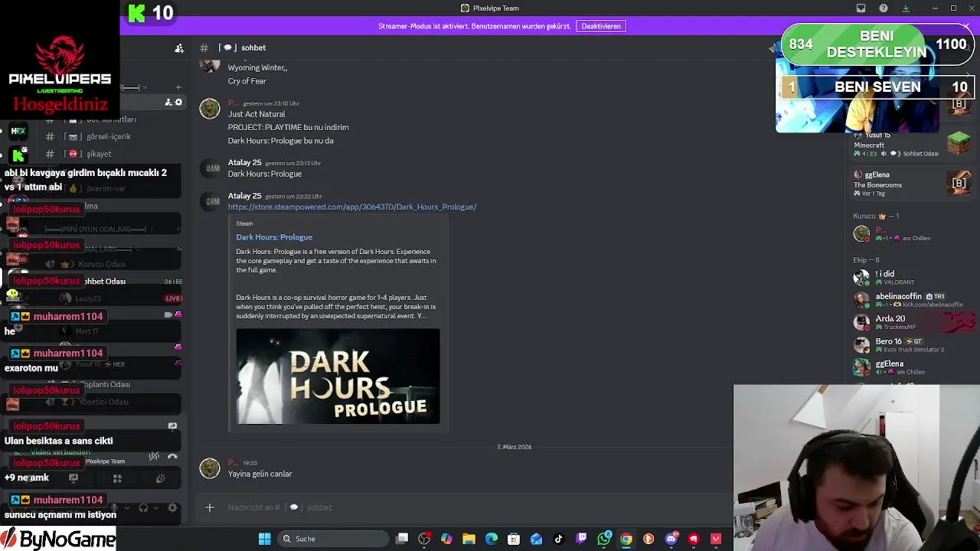Click the 7. März 2026 date divider label
The width and height of the screenshot is (980, 551).
514,447
